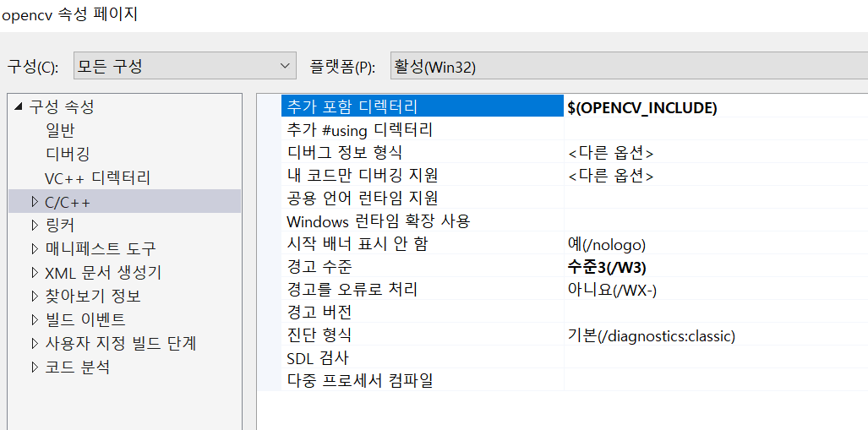Select 디버깅 in the property tree
This screenshot has height=430, width=868.
tap(68, 154)
